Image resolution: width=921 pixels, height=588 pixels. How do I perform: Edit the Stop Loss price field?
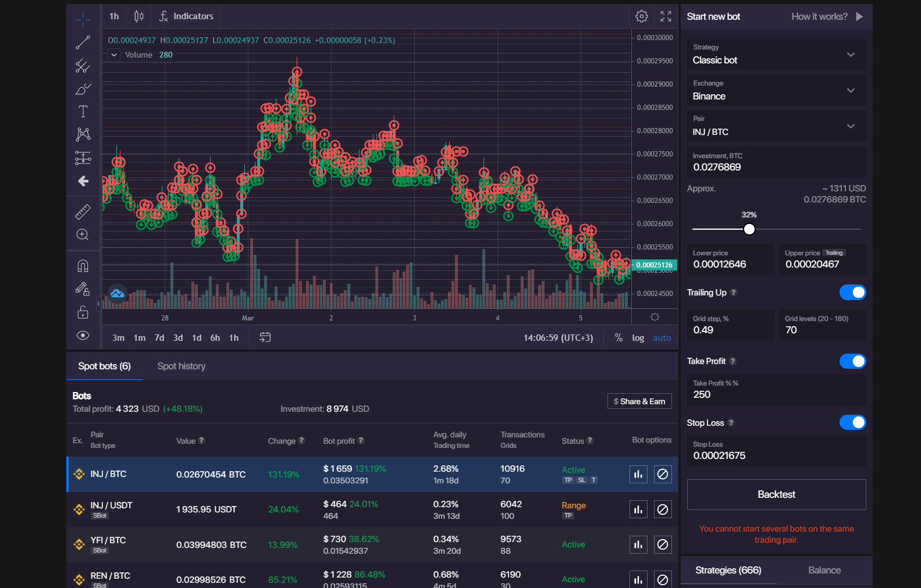(x=776, y=451)
